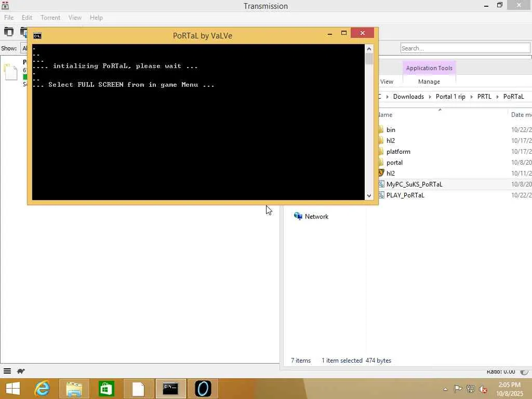Sort files by the Date modified column
532x399 pixels.
coord(521,115)
